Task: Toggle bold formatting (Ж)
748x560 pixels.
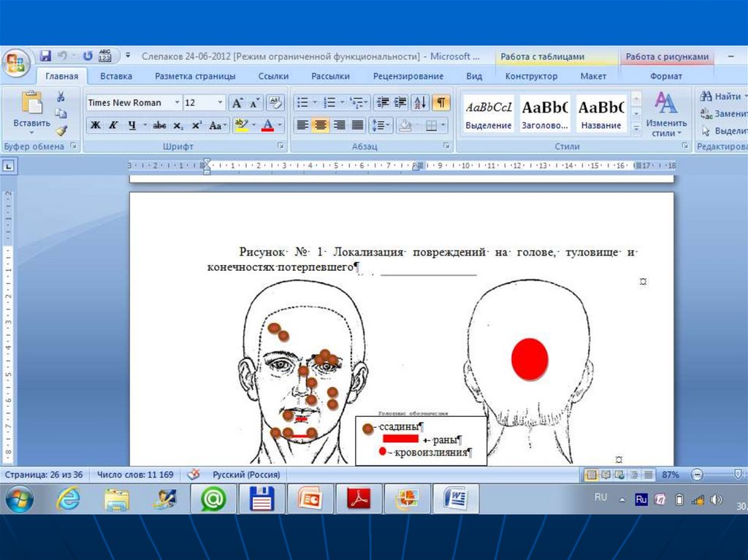Action: click(96, 126)
